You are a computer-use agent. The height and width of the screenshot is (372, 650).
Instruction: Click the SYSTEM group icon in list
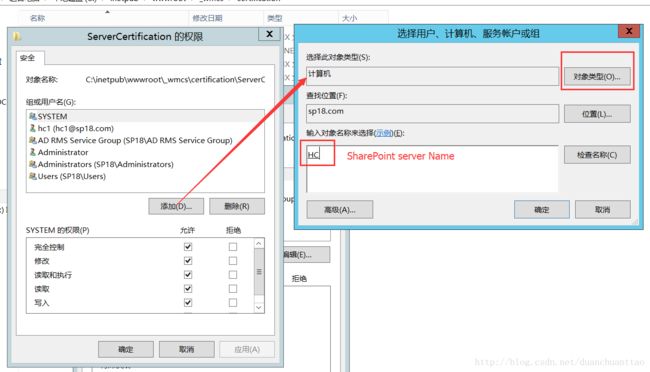33,117
